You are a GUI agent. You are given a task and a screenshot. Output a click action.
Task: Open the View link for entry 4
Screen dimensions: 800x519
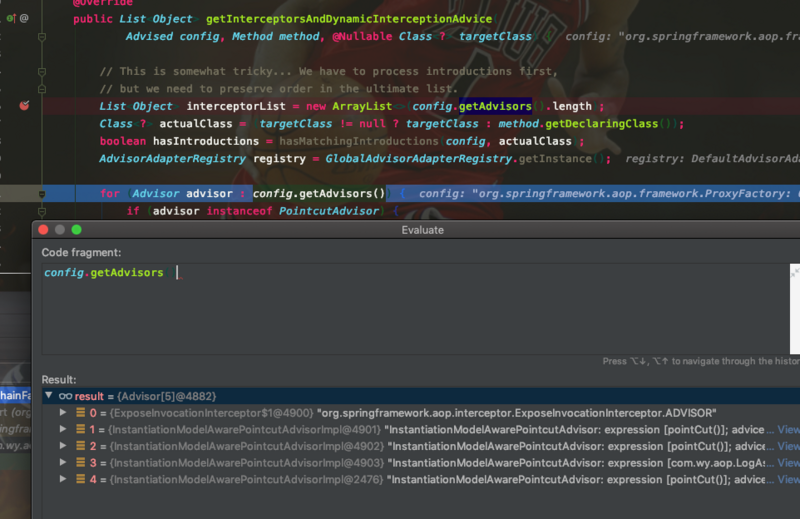pyautogui.click(x=788, y=480)
